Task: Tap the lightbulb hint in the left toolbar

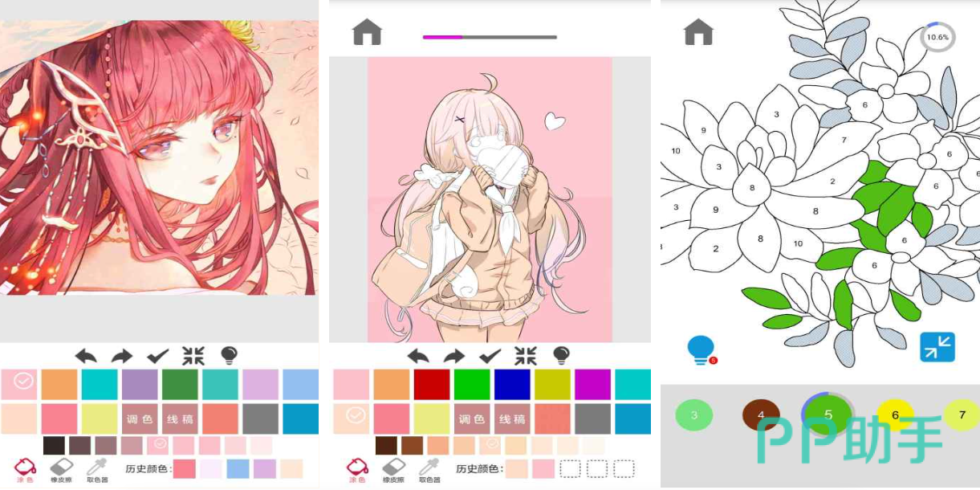Action: pyautogui.click(x=229, y=356)
